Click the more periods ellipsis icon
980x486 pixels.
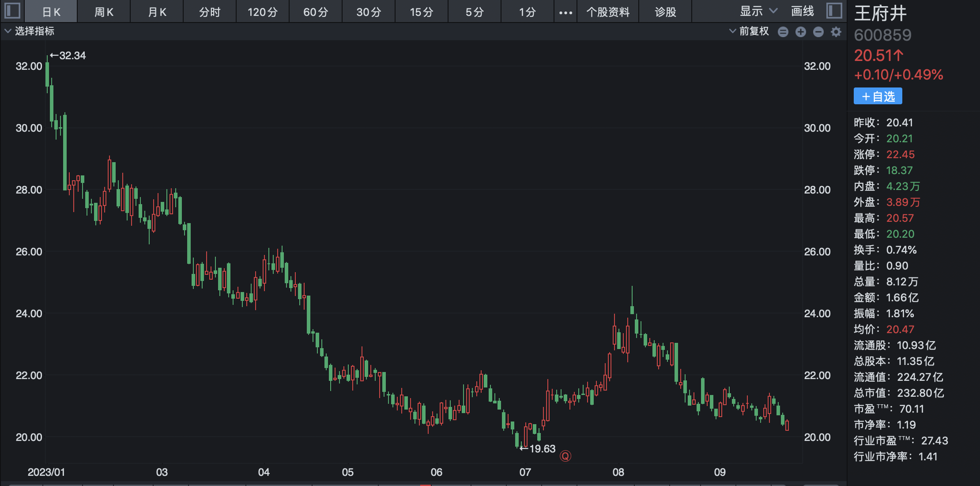pos(565,12)
